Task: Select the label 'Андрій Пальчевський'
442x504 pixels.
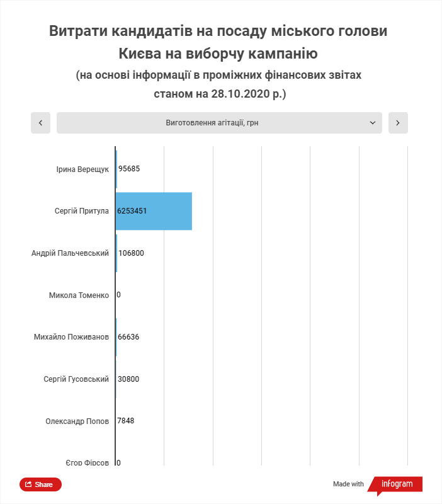Action: 71,253
